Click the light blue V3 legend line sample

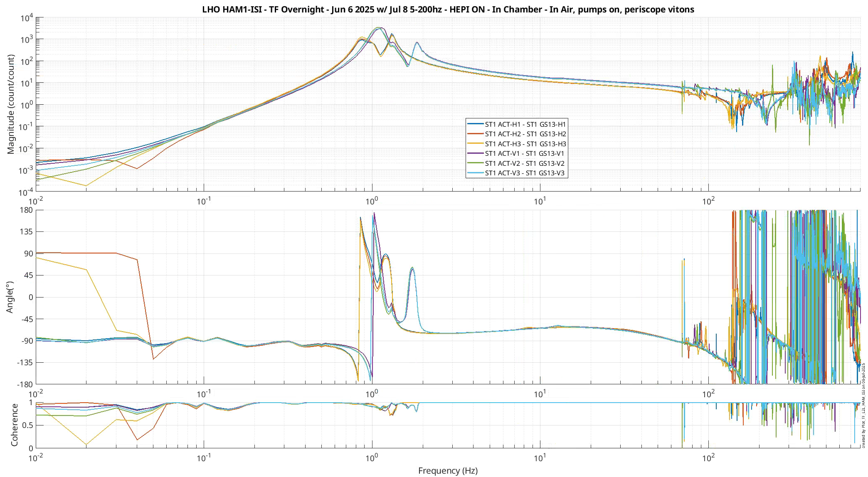point(475,173)
